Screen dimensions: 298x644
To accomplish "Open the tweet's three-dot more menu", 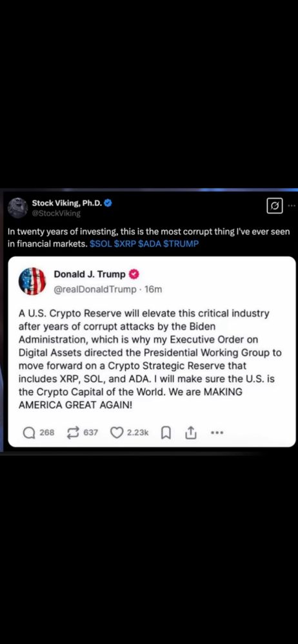I will (292, 205).
